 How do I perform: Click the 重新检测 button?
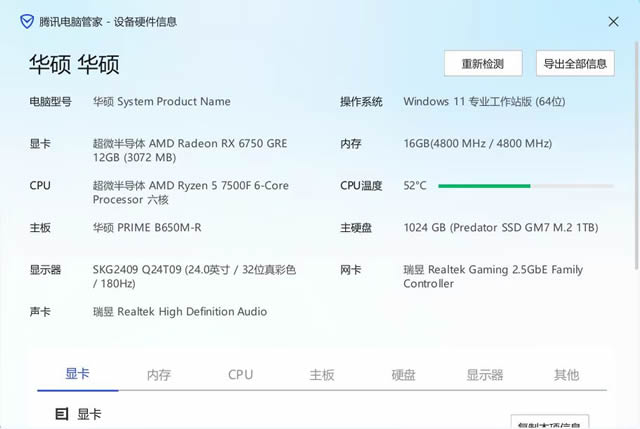coord(483,64)
